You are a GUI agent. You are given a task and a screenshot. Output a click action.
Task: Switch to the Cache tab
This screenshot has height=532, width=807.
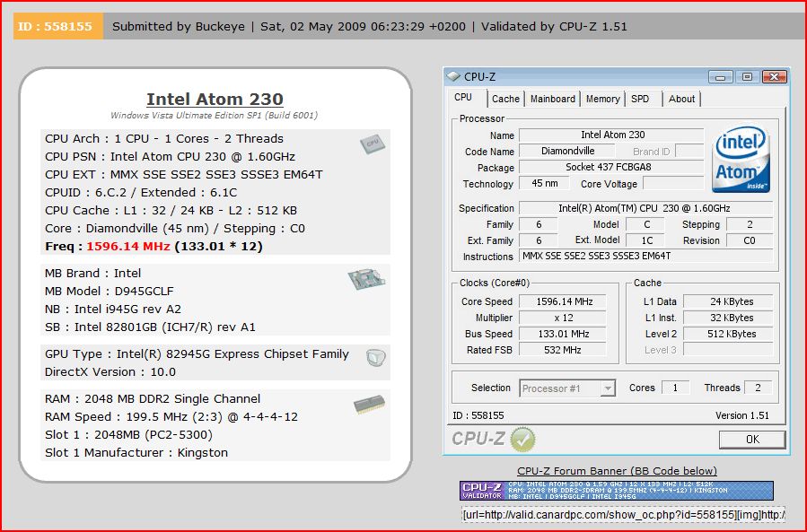coord(505,99)
